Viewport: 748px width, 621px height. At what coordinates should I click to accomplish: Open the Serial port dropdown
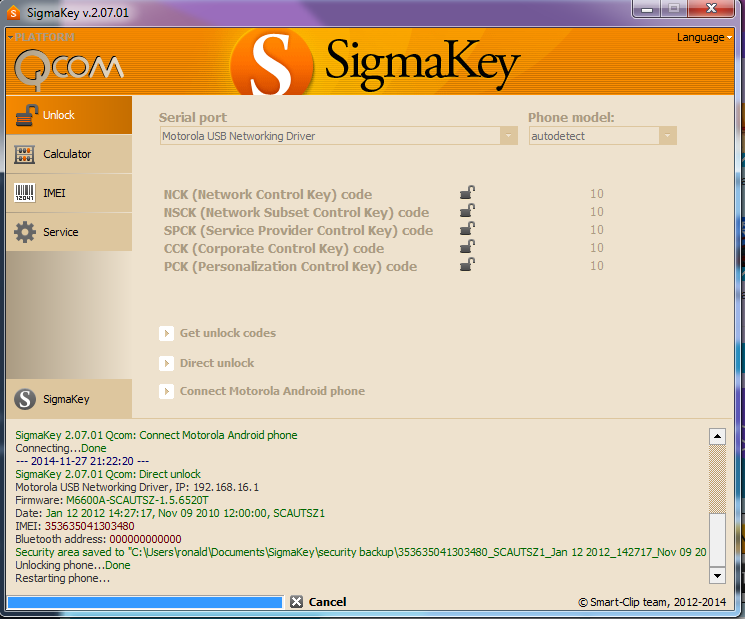[x=509, y=136]
